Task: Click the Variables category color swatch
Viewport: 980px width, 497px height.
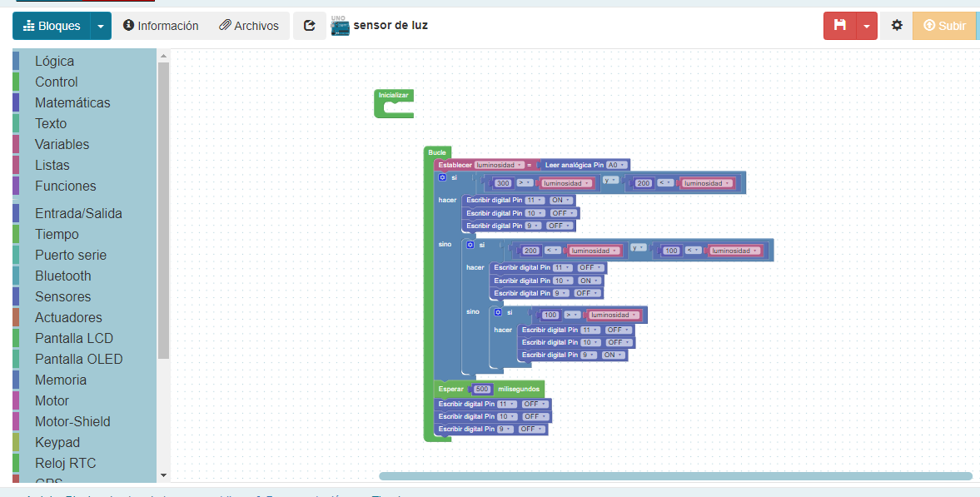Action: tap(16, 144)
